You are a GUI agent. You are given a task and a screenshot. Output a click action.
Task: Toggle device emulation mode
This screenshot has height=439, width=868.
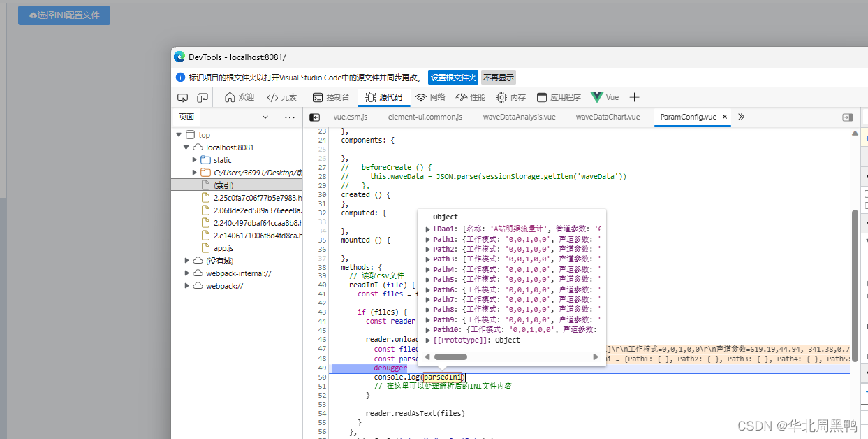(x=202, y=97)
